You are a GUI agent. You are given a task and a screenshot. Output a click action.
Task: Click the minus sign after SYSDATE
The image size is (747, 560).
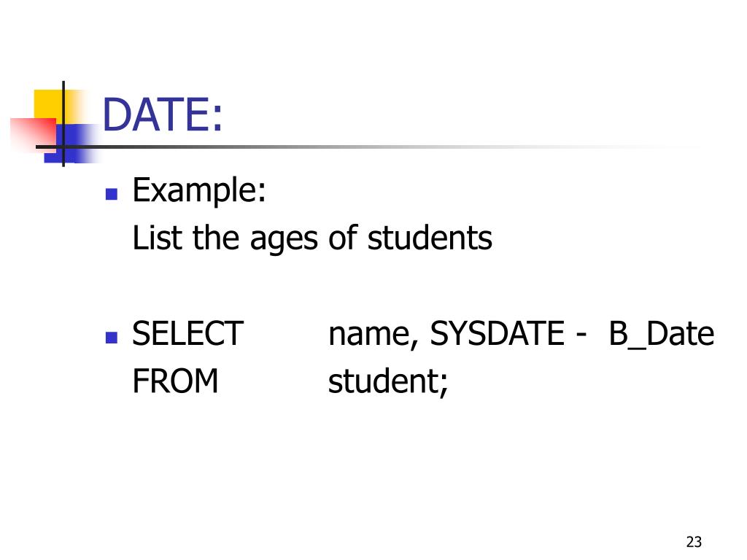581,336
